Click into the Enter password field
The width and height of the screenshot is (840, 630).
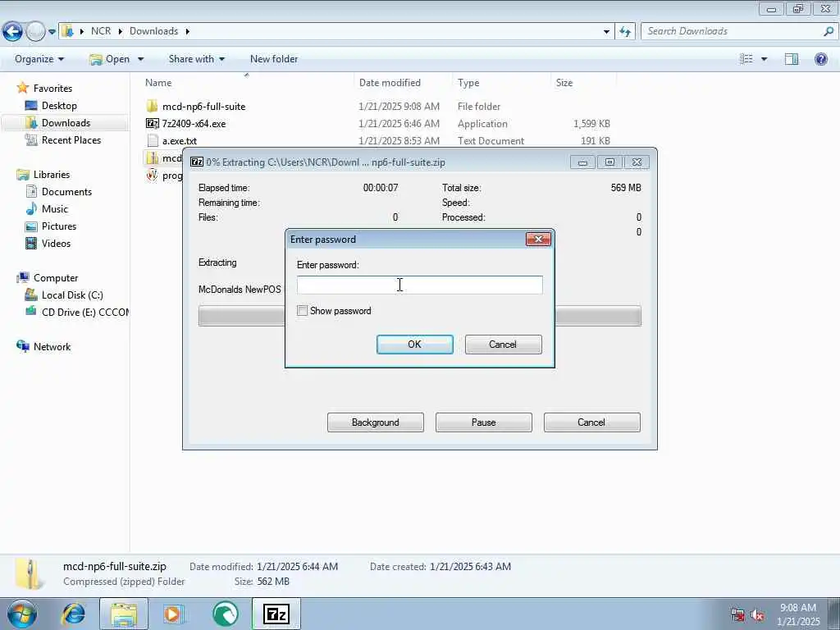[x=419, y=285]
